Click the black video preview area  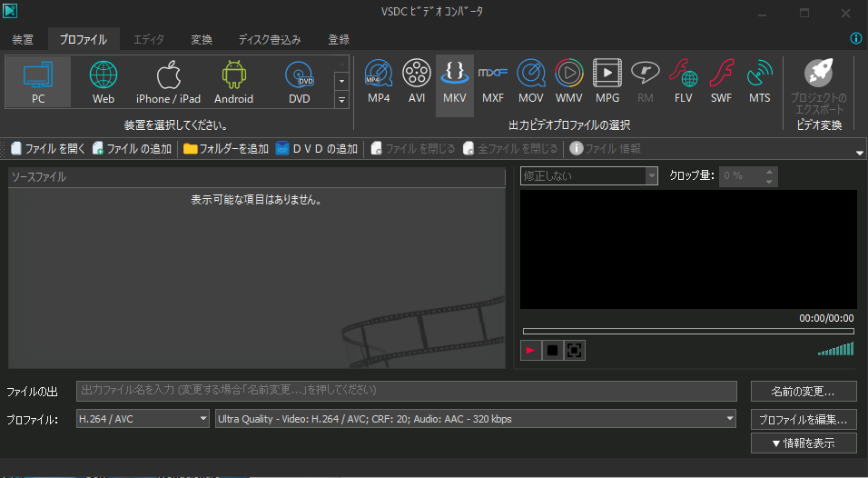[688, 249]
